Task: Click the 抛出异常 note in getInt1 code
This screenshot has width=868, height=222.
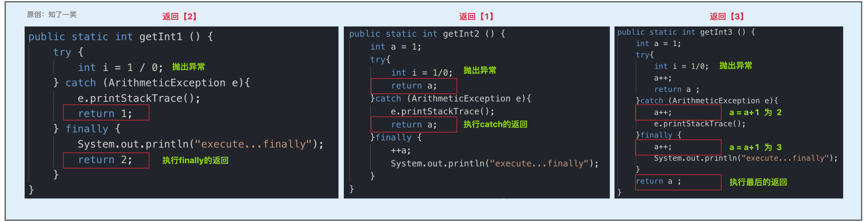Action: point(188,67)
